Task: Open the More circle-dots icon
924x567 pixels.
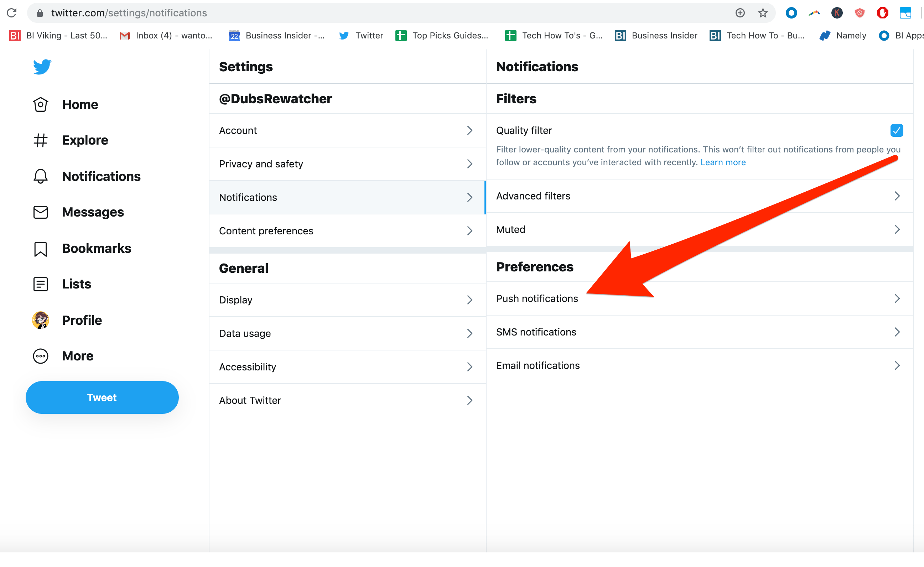Action: 41,356
